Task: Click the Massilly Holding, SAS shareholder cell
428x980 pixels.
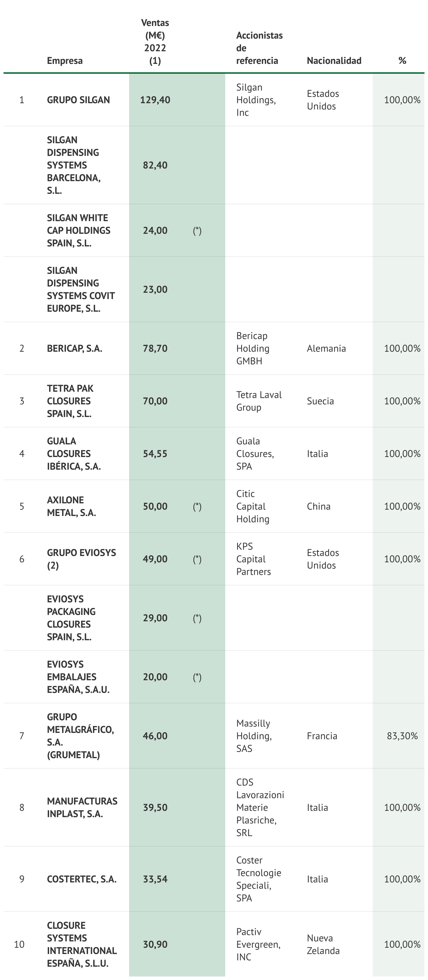Action: tap(254, 735)
